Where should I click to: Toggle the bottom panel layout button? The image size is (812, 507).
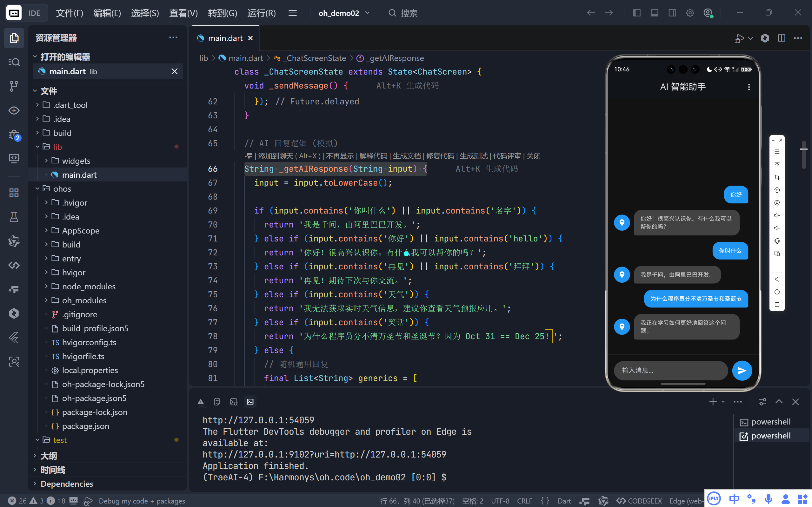(654, 13)
